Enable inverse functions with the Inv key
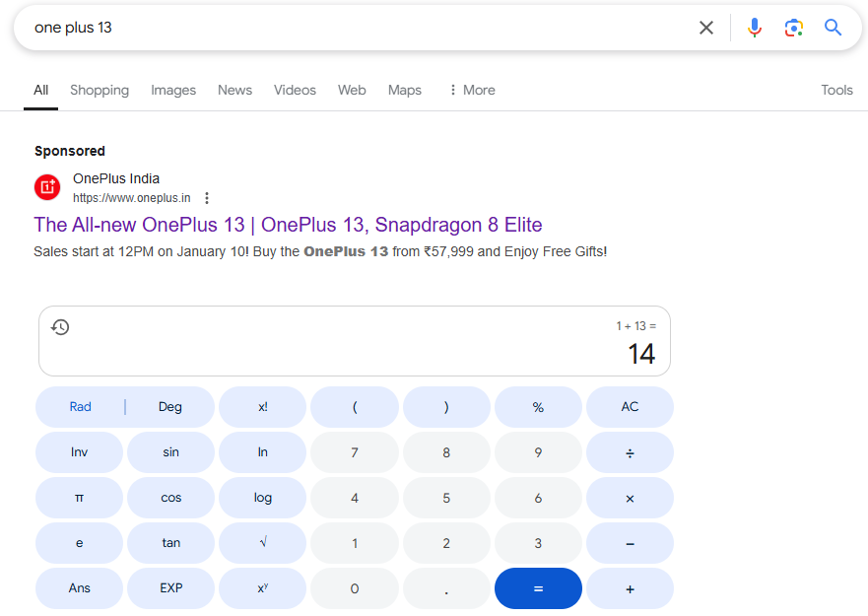This screenshot has width=868, height=616. coord(79,451)
